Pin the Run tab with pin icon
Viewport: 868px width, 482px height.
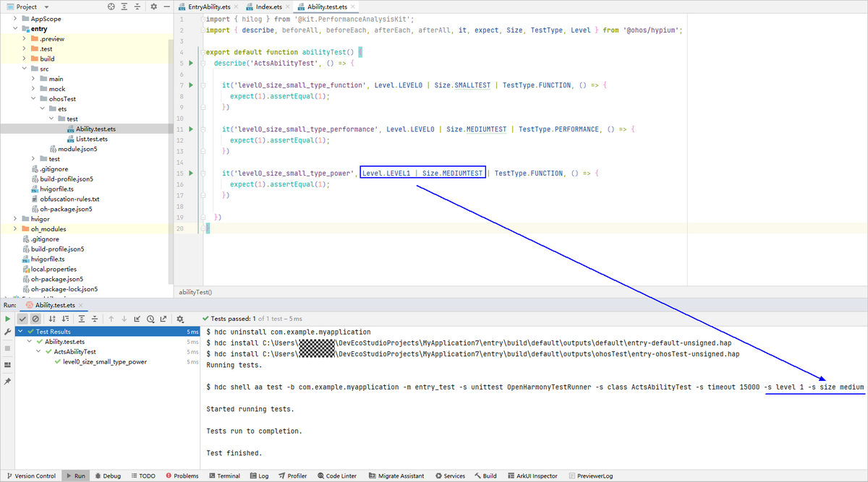click(7, 380)
